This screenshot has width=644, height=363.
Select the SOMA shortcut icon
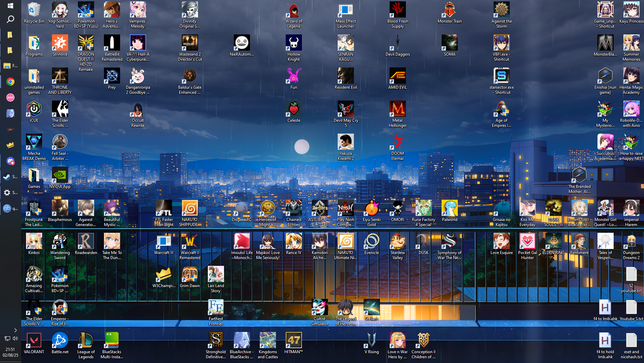click(449, 46)
